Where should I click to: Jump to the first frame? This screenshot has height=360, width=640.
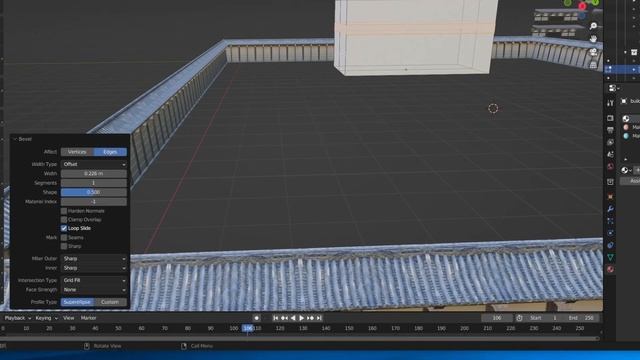pyautogui.click(x=276, y=318)
